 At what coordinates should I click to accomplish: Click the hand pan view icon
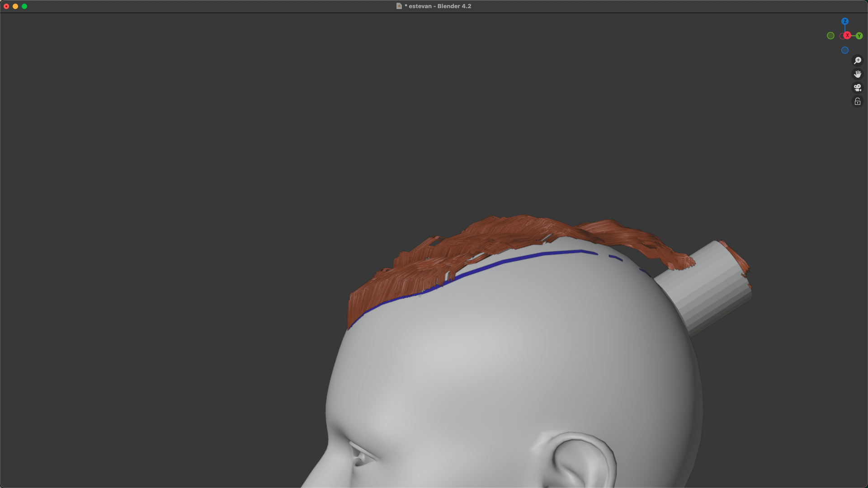pyautogui.click(x=857, y=74)
